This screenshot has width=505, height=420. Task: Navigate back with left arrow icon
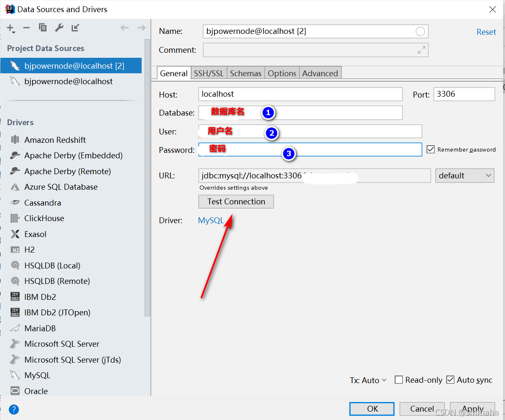pyautogui.click(x=124, y=28)
